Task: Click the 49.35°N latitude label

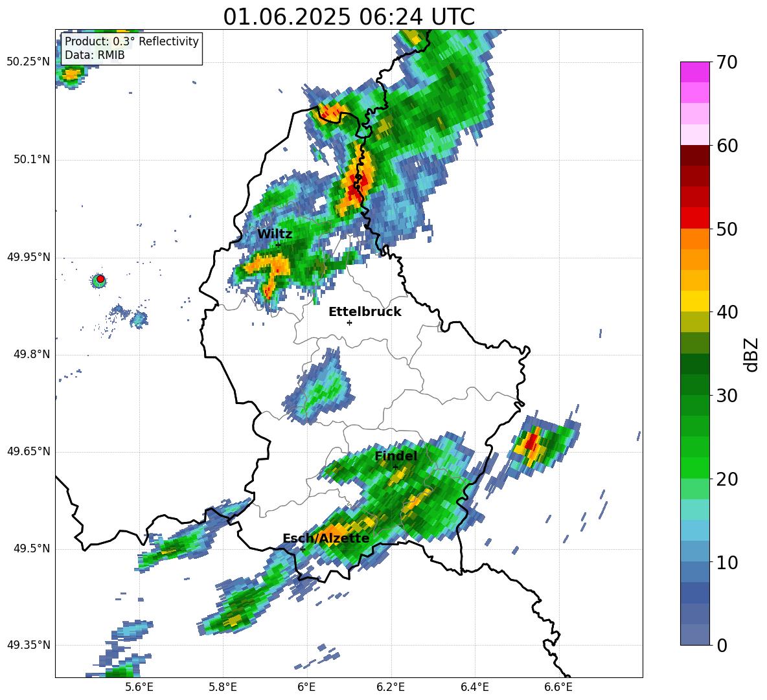Action: [29, 645]
